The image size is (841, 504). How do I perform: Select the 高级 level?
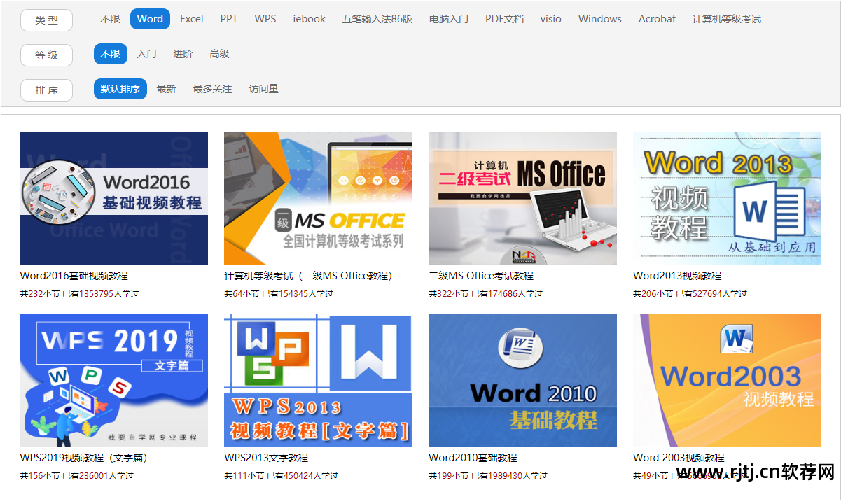(220, 54)
